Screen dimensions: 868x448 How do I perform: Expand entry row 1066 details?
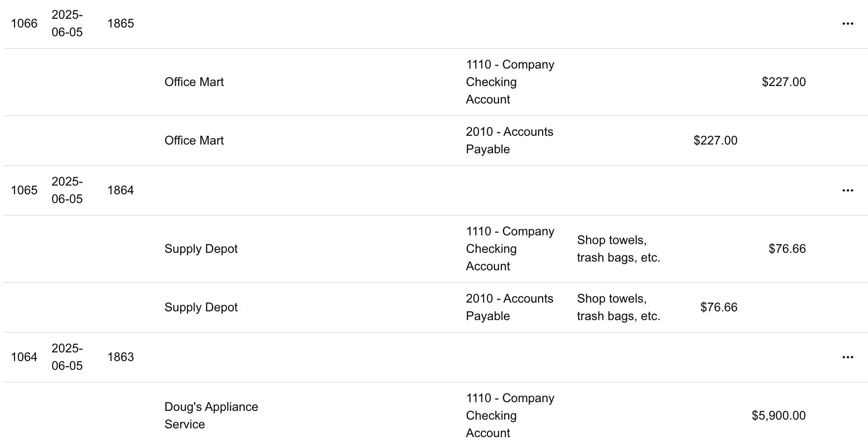25,24
